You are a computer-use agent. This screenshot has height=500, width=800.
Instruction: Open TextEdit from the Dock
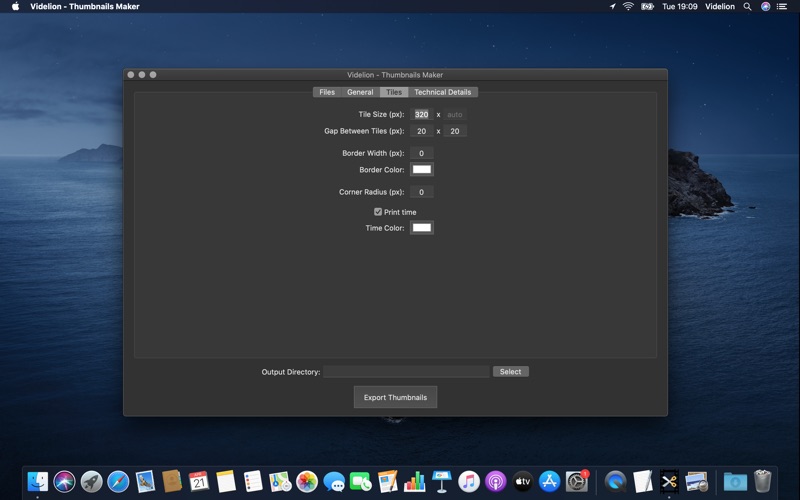[x=643, y=481]
